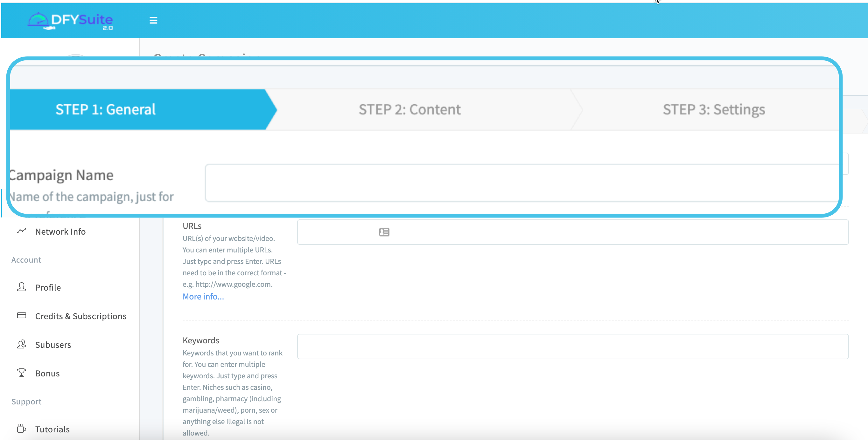This screenshot has width=868, height=440.
Task: Open the Network Info page
Action: 60,232
